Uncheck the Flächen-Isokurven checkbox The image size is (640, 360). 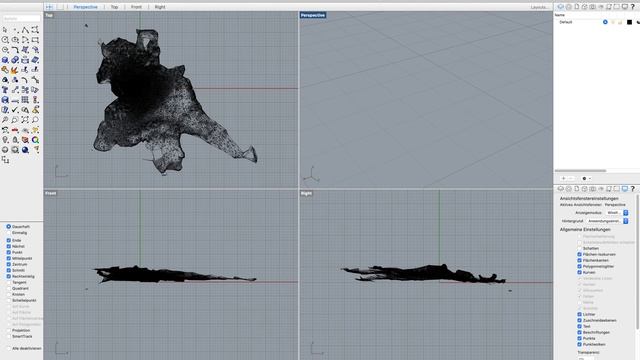pyautogui.click(x=580, y=254)
